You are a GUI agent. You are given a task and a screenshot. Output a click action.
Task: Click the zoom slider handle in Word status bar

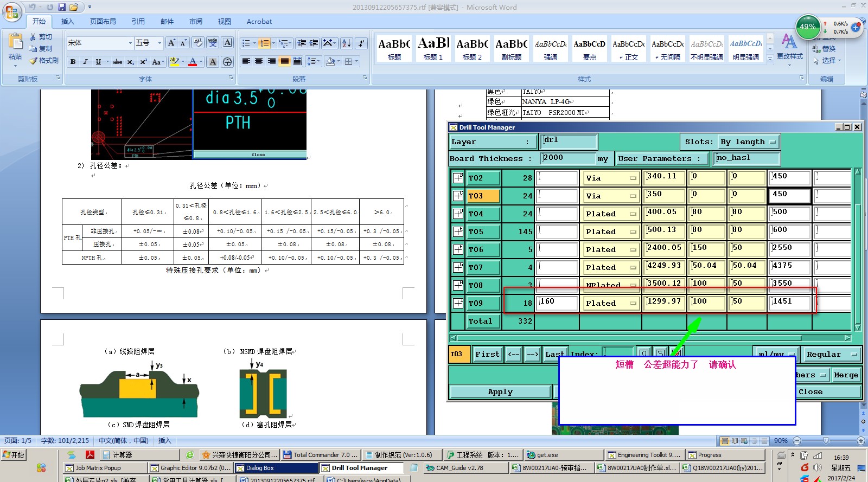(826, 441)
